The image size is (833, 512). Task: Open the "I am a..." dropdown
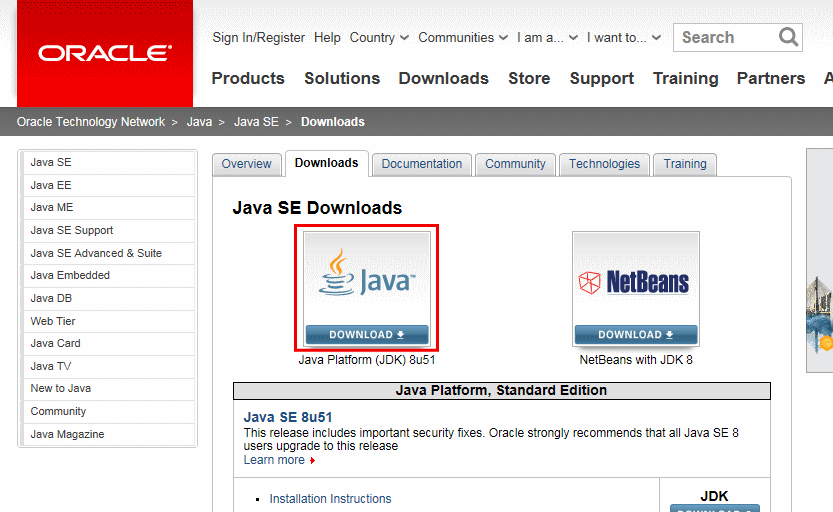(x=545, y=38)
